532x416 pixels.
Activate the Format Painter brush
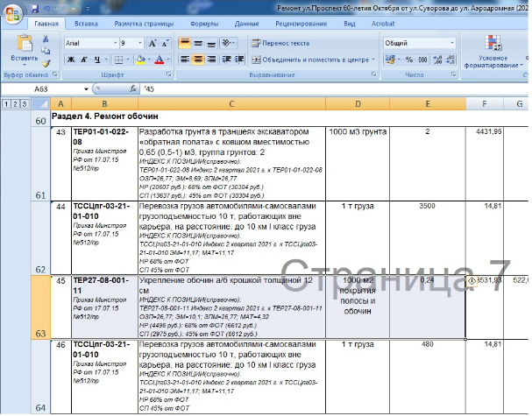point(46,63)
